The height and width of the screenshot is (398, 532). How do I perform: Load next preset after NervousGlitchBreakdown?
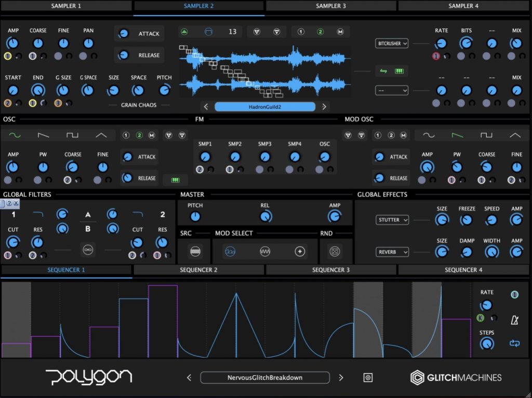tap(341, 378)
